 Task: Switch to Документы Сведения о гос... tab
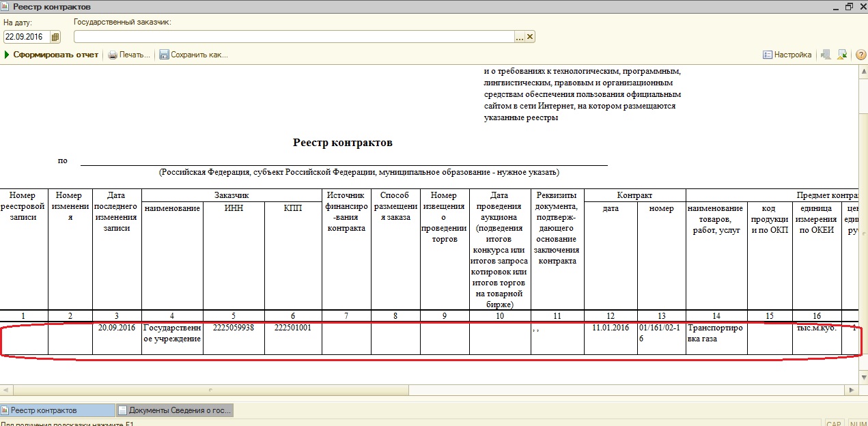[x=175, y=410]
